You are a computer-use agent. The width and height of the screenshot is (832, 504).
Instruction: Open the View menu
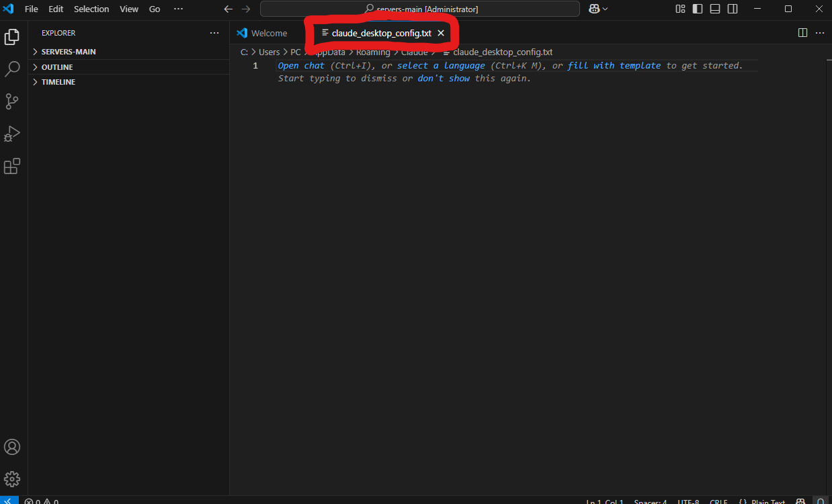[129, 9]
